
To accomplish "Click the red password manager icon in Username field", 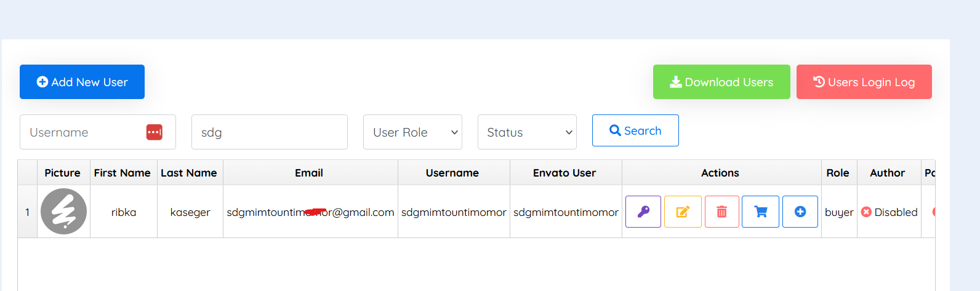I will 154,132.
